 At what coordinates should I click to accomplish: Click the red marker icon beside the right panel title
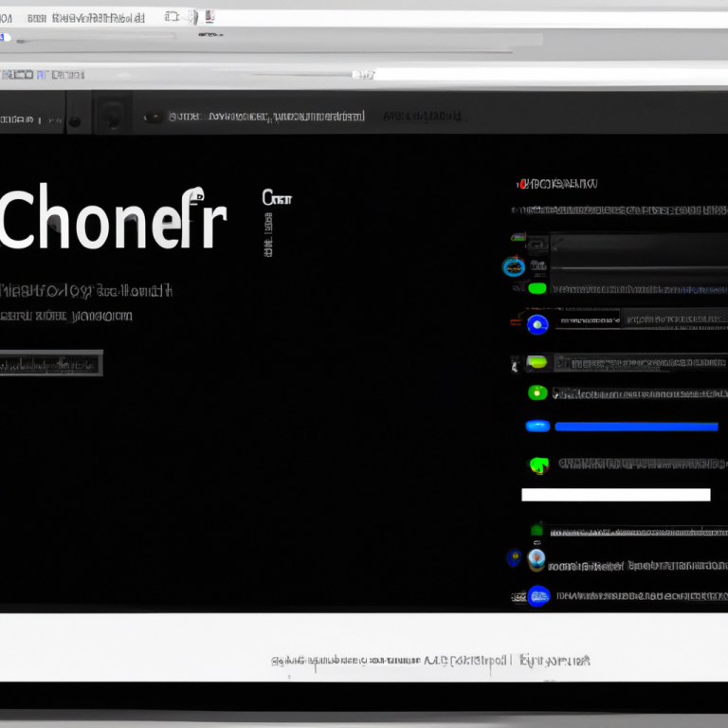(x=519, y=183)
